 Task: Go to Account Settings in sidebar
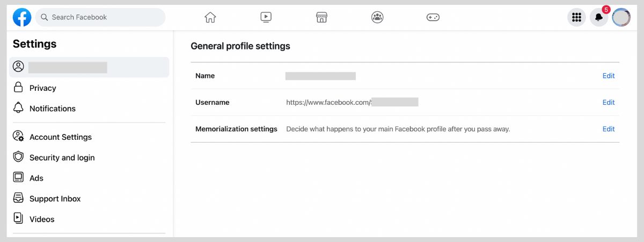pos(60,137)
